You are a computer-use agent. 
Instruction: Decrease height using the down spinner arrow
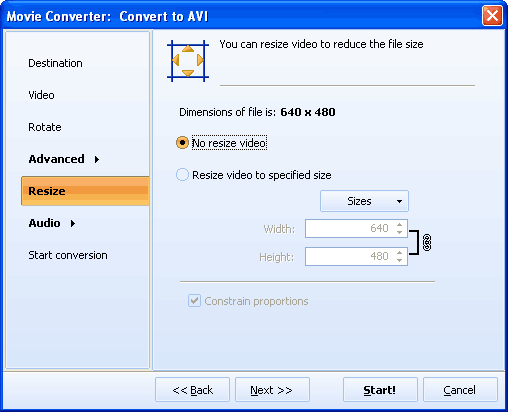pos(399,260)
